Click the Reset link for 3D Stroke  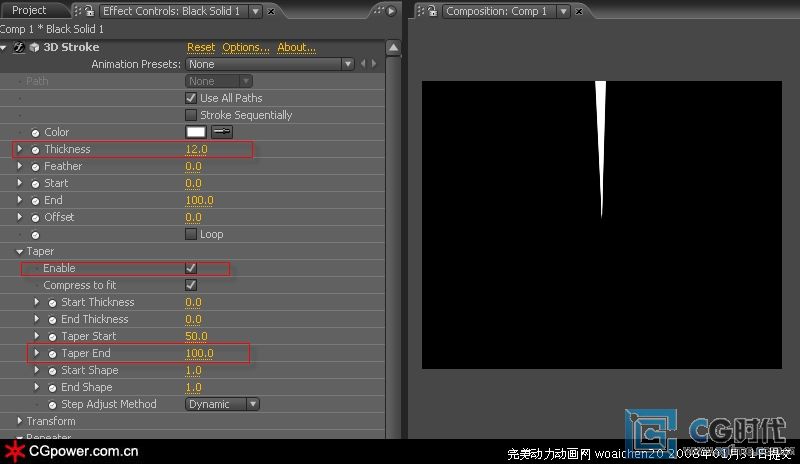pyautogui.click(x=200, y=47)
